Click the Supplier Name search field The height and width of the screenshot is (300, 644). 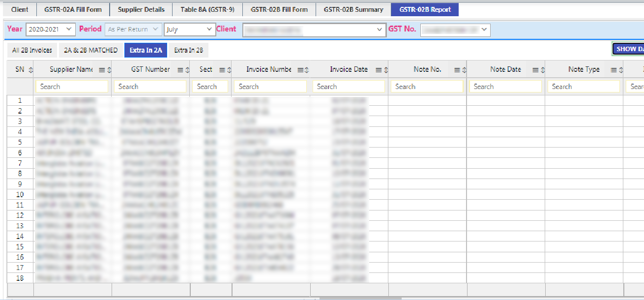point(72,87)
